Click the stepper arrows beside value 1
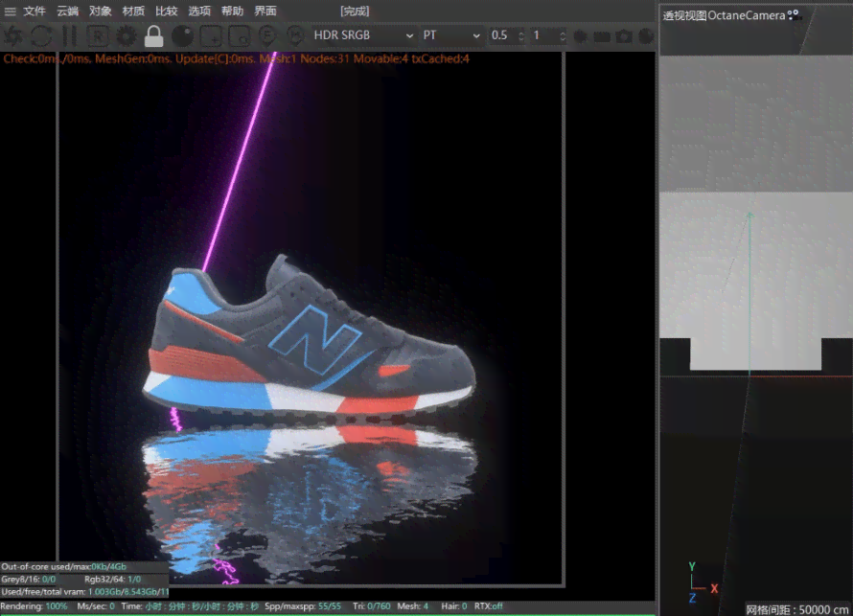This screenshot has height=616, width=853. coord(563,35)
